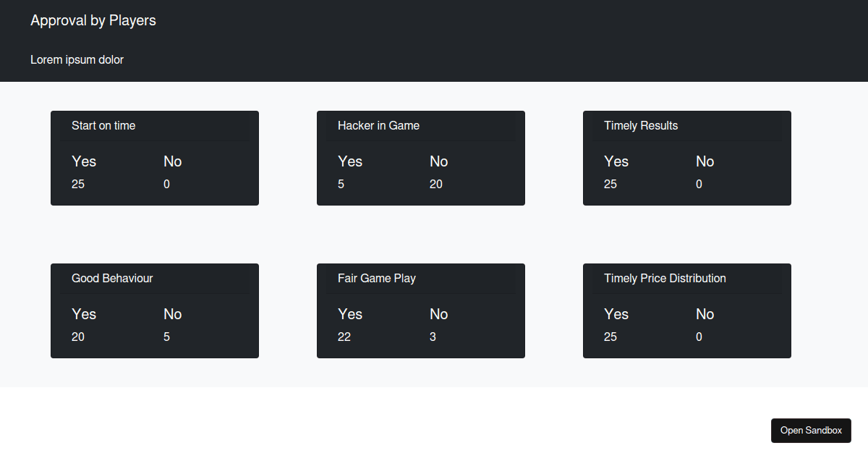Click the Open Sandbox button

click(811, 431)
